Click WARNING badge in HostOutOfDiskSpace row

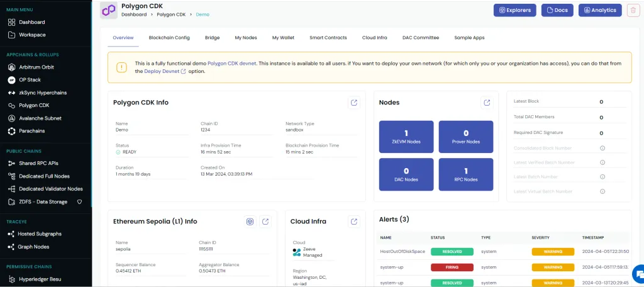point(553,252)
